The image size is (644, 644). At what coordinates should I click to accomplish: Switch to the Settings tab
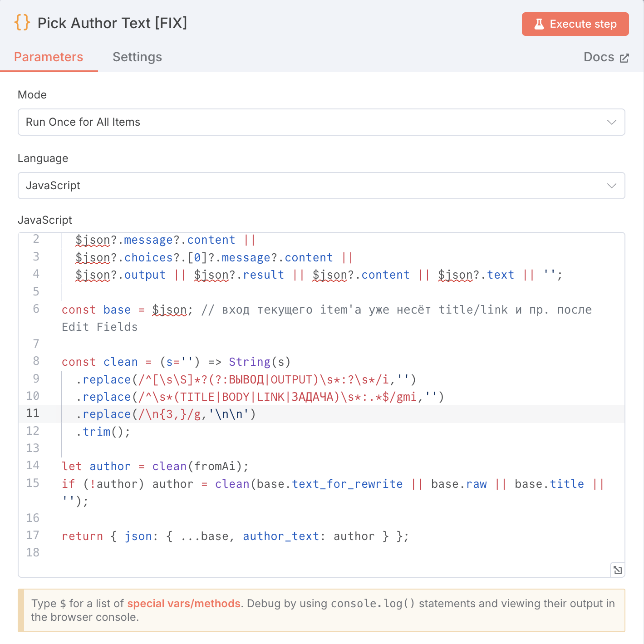point(137,57)
